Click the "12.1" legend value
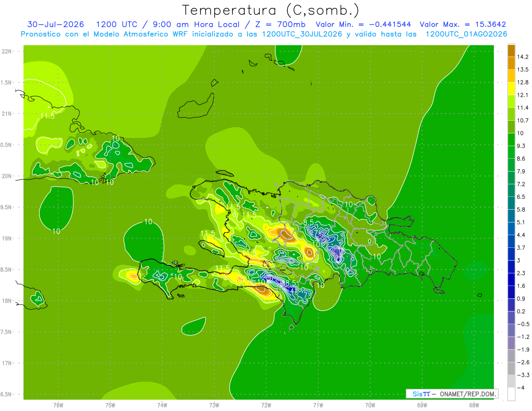Screen dimensions: 532x411 522,95
